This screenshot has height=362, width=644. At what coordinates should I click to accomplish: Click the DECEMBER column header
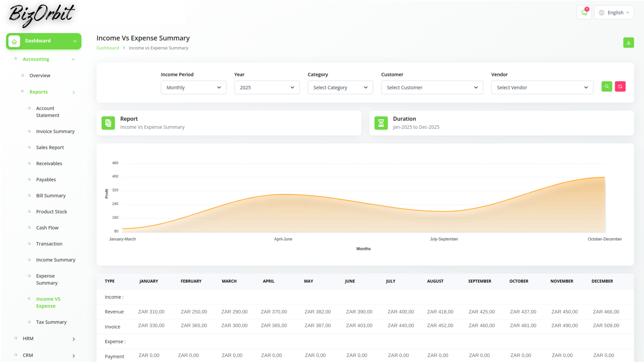602,281
